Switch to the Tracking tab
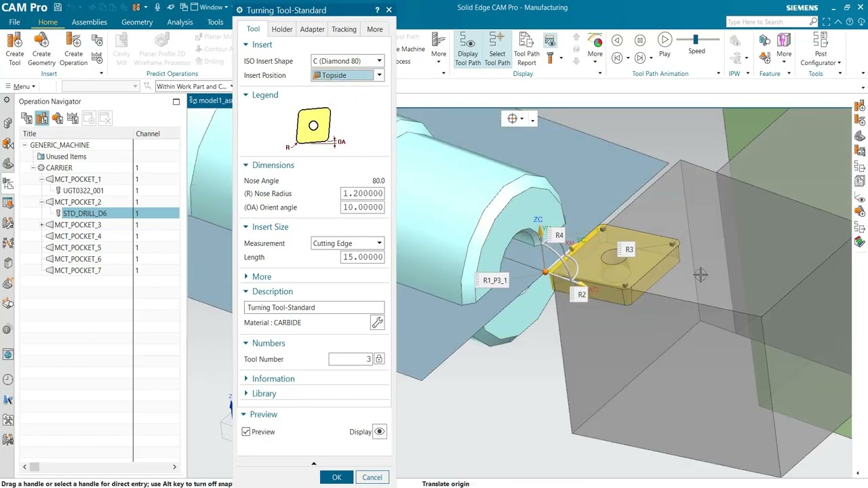 (x=344, y=29)
